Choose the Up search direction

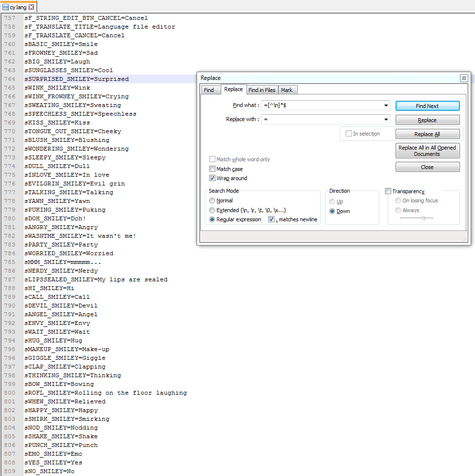coord(332,201)
